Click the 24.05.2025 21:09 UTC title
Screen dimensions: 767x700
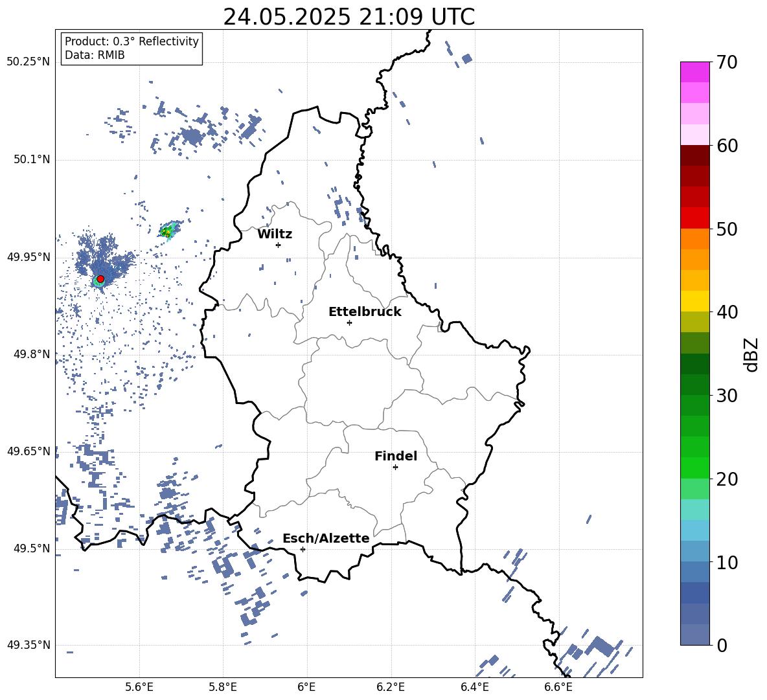(349, 17)
